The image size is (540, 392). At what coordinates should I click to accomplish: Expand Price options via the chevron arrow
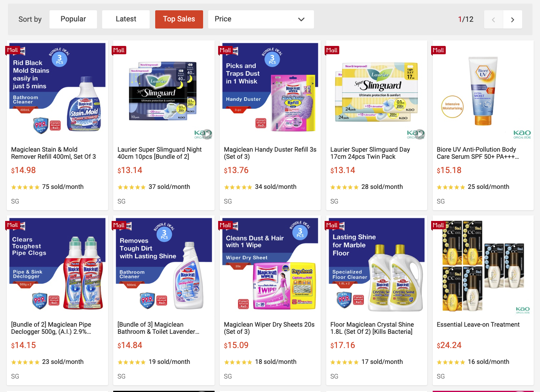tap(301, 19)
